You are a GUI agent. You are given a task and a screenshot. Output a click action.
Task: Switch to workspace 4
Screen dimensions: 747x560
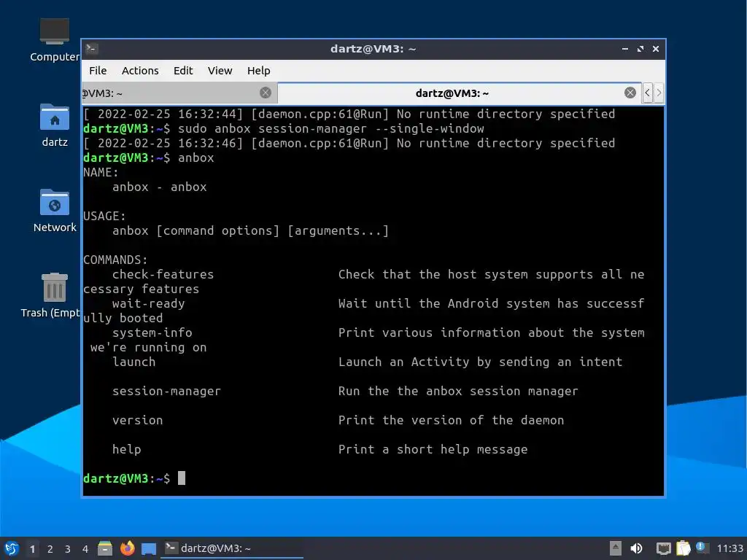(85, 549)
